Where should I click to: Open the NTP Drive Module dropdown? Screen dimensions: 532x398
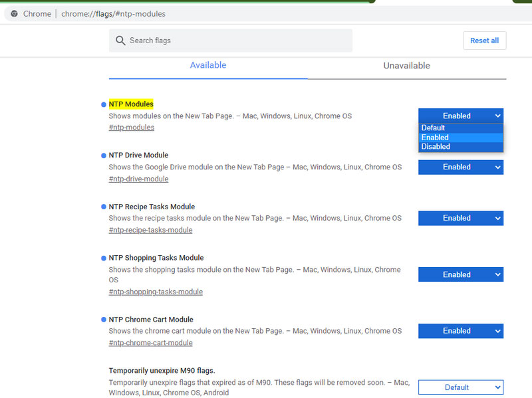[460, 167]
